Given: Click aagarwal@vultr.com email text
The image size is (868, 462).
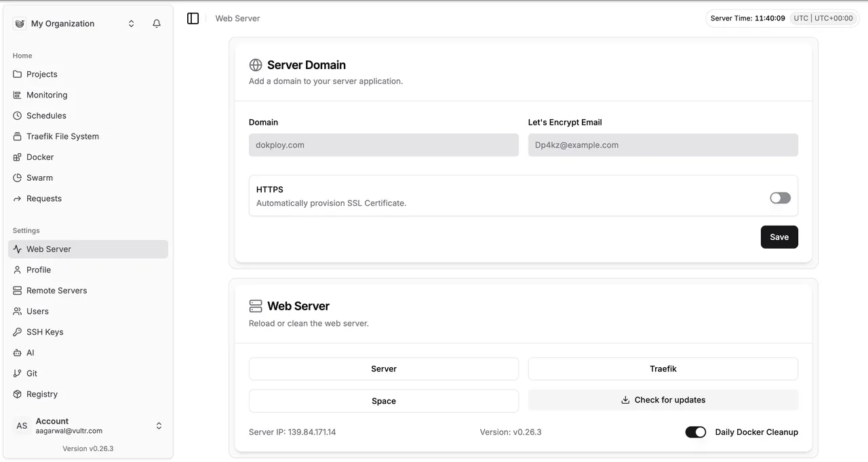Looking at the screenshot, I should (x=69, y=431).
